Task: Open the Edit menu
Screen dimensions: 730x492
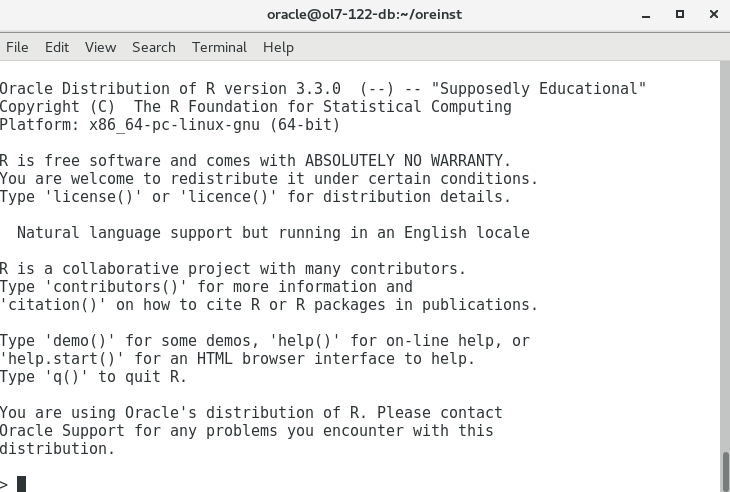Action: pyautogui.click(x=57, y=47)
